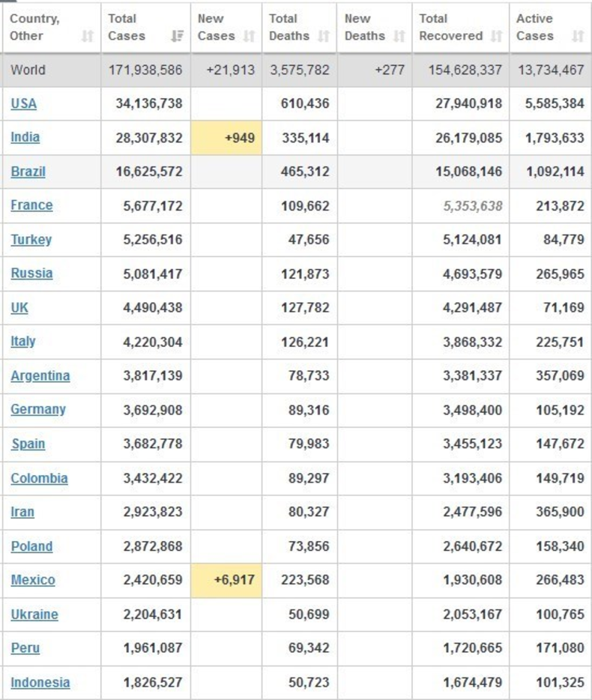Select the Germany link

[x=37, y=409]
